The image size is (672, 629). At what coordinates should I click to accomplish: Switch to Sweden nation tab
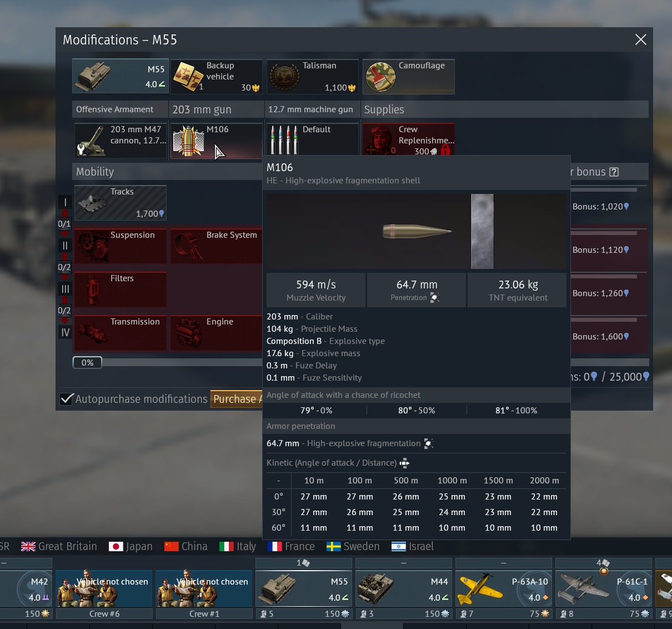(353, 546)
